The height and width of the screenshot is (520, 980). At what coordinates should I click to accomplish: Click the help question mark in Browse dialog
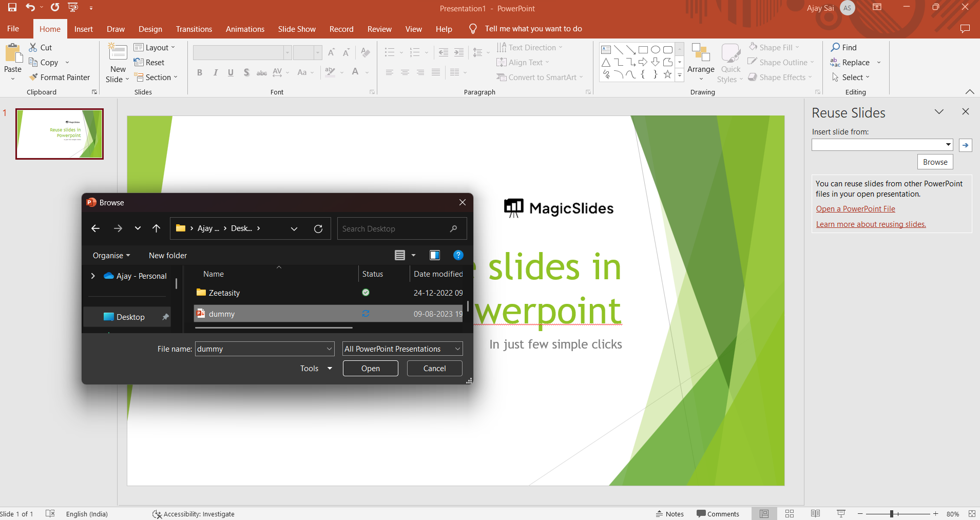458,256
